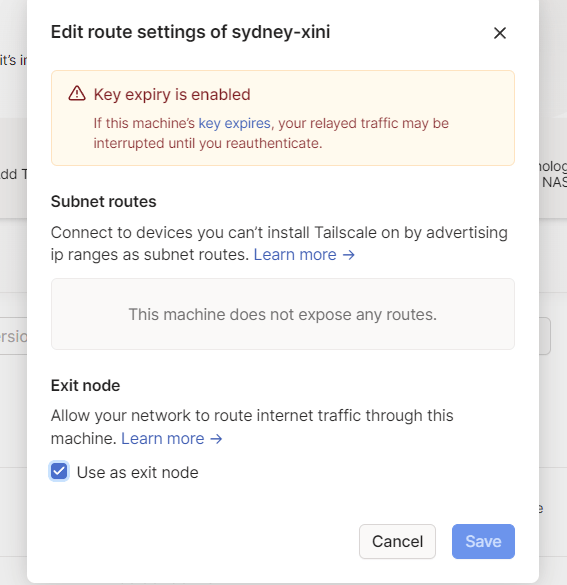
Task: Cancel the route settings changes
Action: pyautogui.click(x=397, y=541)
